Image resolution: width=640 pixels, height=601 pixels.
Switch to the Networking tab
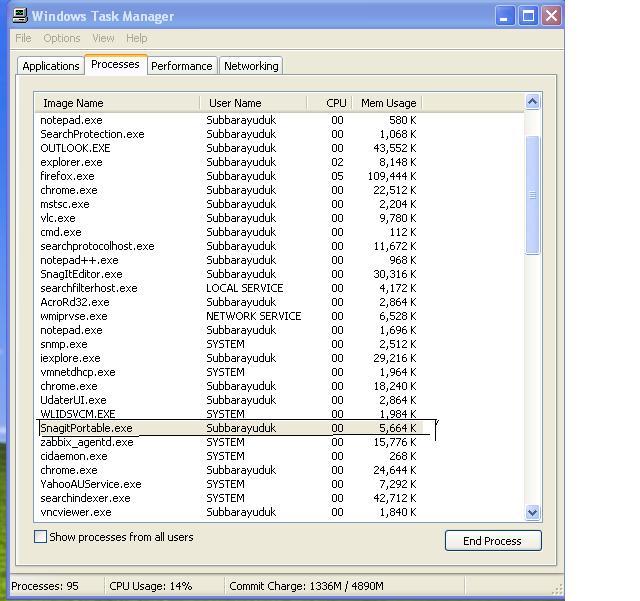pos(251,66)
